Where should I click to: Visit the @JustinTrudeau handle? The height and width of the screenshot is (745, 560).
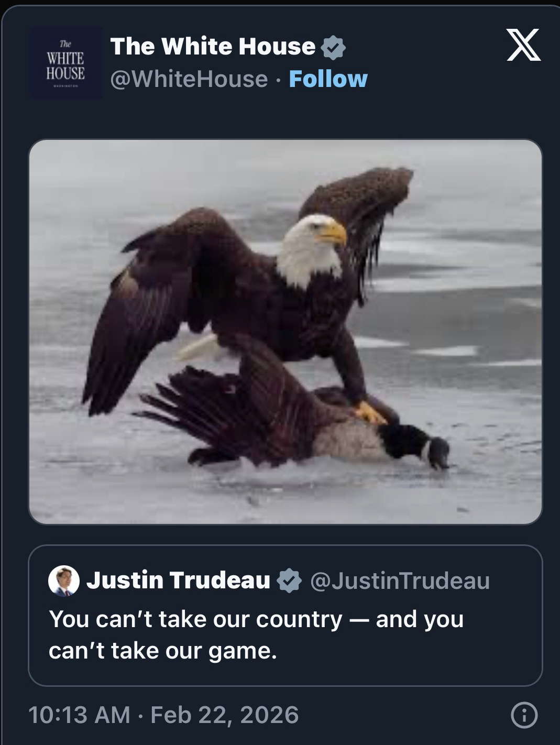point(400,580)
